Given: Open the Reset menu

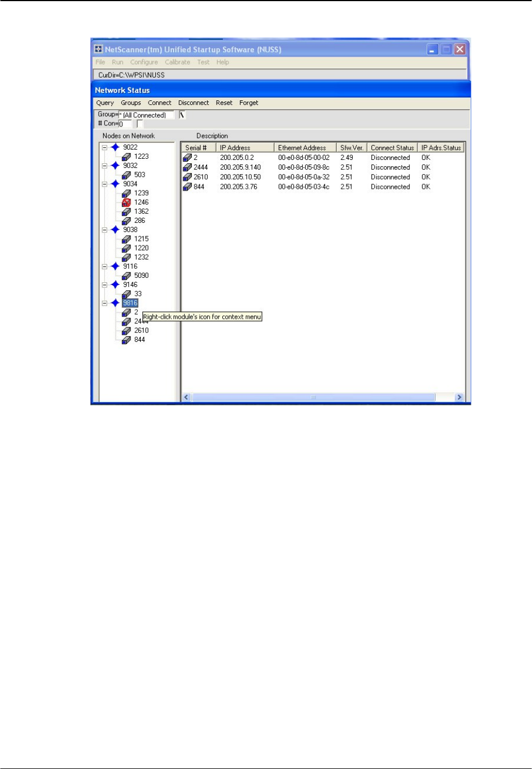Looking at the screenshot, I should [224, 103].
